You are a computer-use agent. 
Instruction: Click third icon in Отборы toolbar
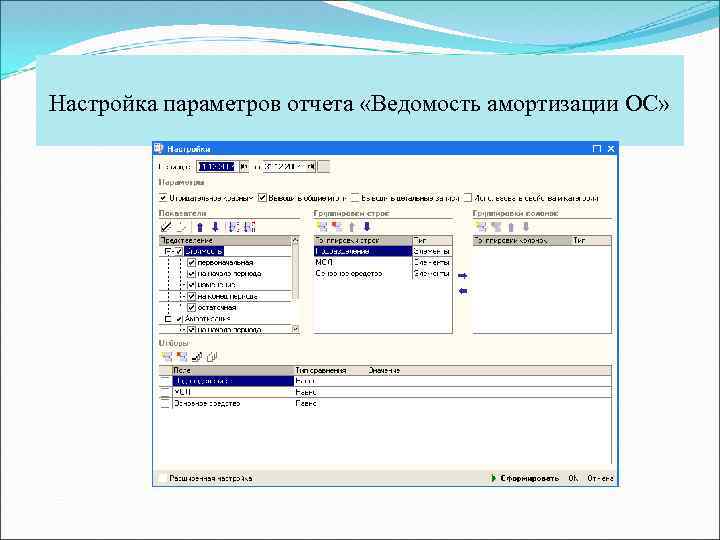click(x=197, y=356)
